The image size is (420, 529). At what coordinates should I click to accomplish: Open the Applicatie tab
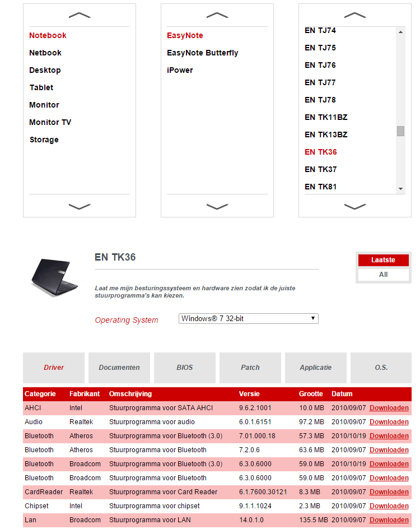315,368
